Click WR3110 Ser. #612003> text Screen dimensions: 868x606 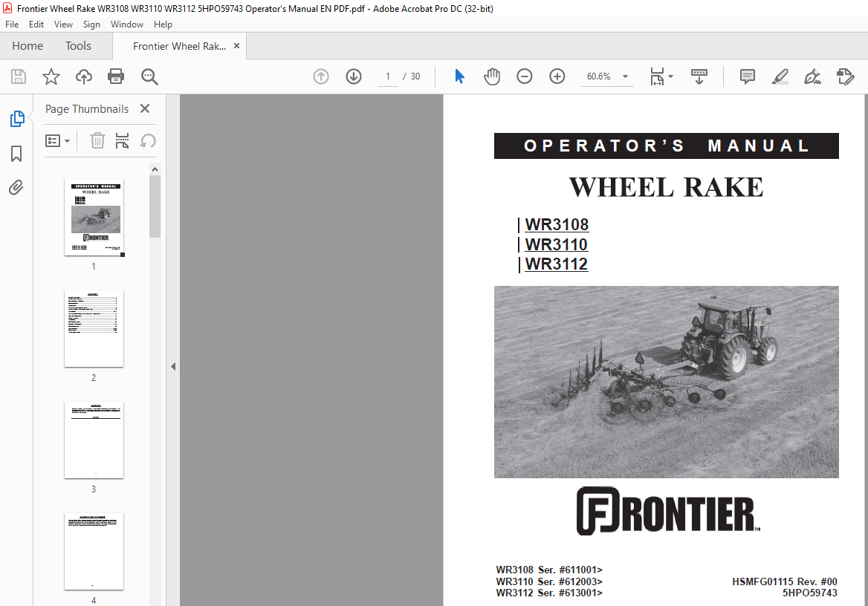[548, 581]
